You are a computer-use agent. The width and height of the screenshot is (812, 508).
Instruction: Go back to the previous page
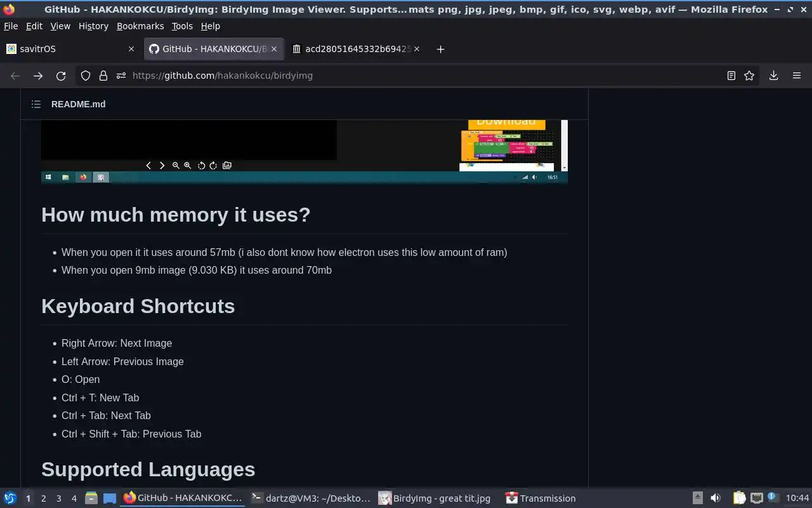(x=15, y=76)
